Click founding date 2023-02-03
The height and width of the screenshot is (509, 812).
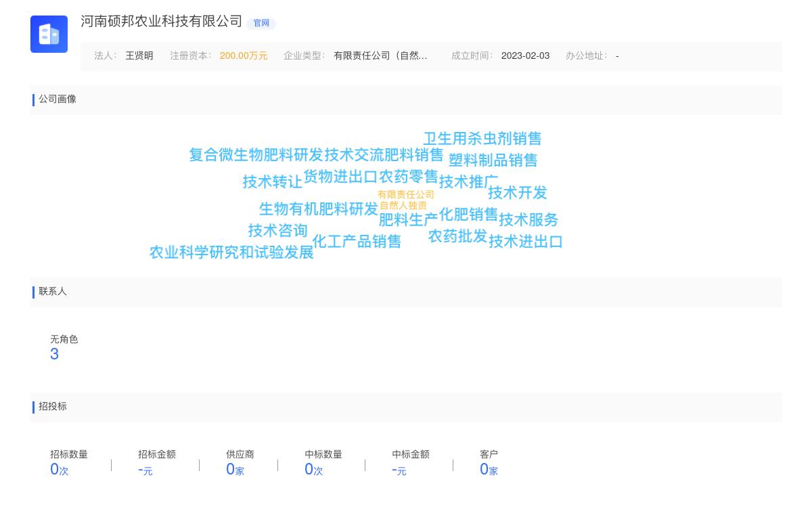click(525, 56)
